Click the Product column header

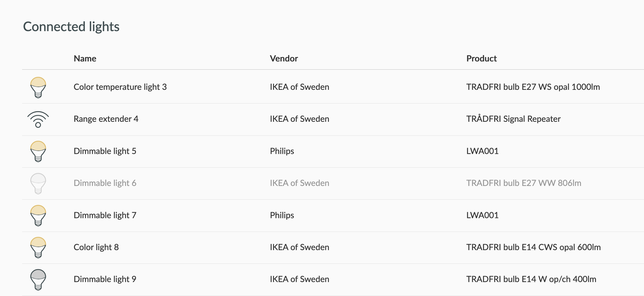pos(481,58)
